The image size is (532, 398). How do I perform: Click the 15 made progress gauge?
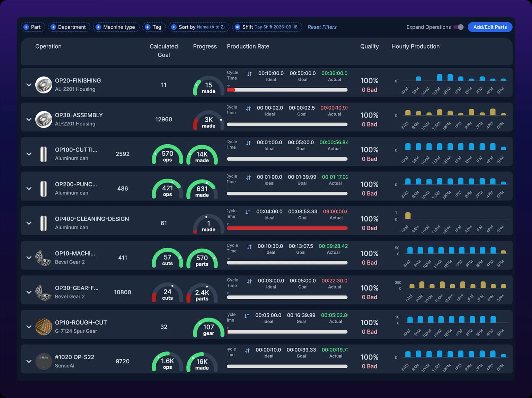(x=209, y=86)
